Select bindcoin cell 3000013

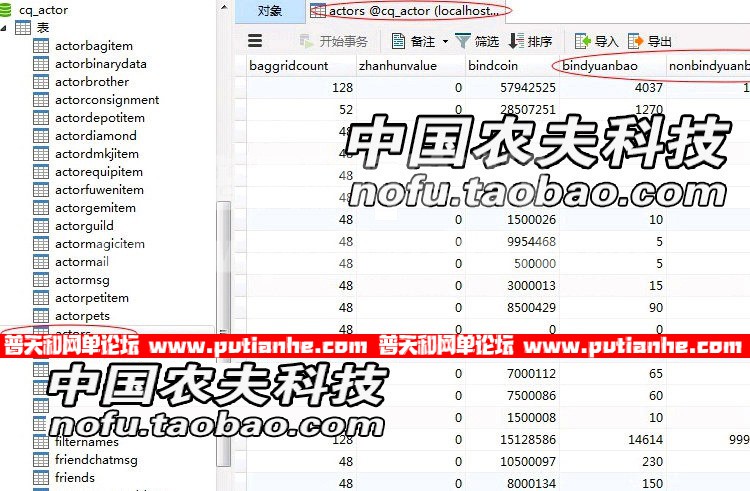click(512, 286)
